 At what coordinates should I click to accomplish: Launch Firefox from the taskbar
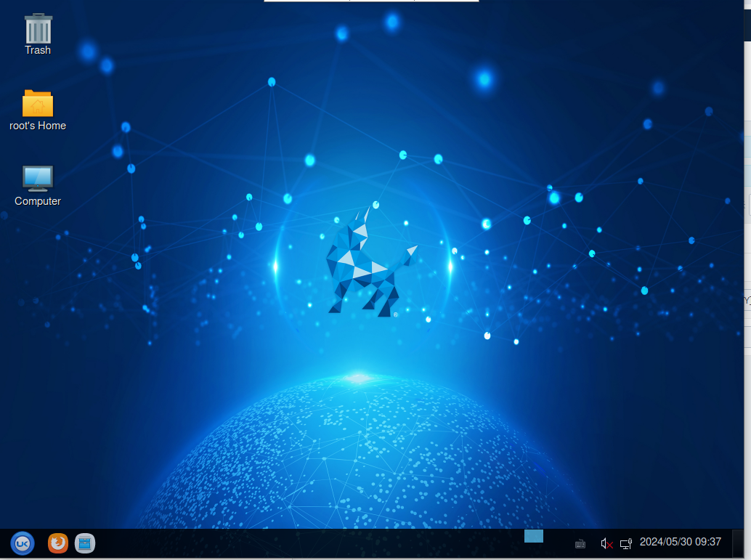58,543
